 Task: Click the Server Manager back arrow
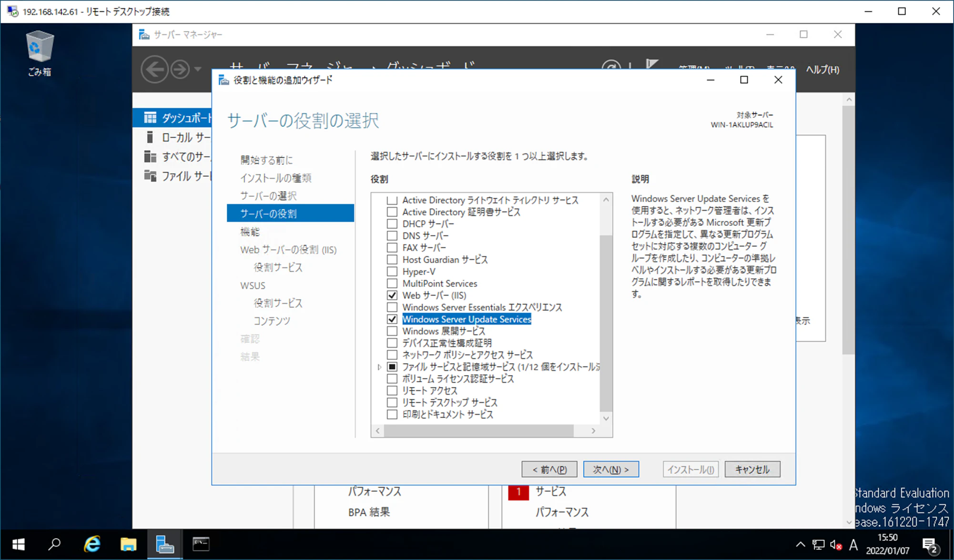[154, 70]
